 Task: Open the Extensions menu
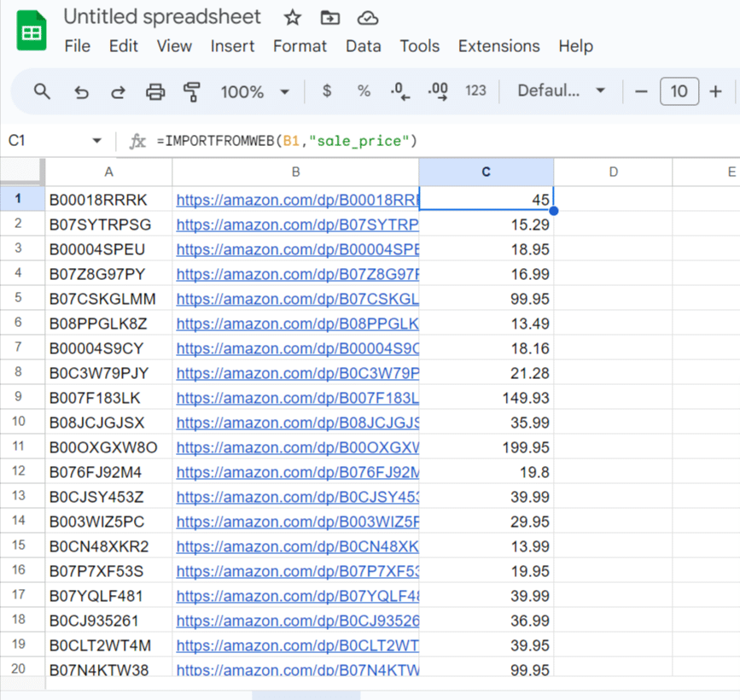pos(498,46)
